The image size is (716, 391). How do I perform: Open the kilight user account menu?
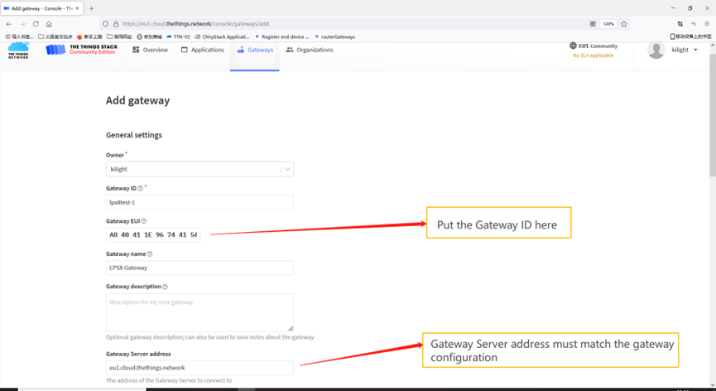673,50
